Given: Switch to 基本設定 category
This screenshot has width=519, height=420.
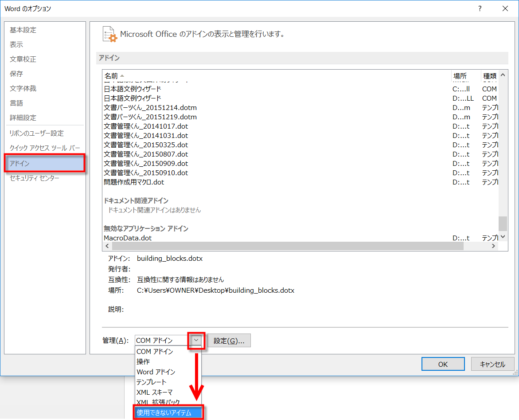Looking at the screenshot, I should [x=23, y=30].
